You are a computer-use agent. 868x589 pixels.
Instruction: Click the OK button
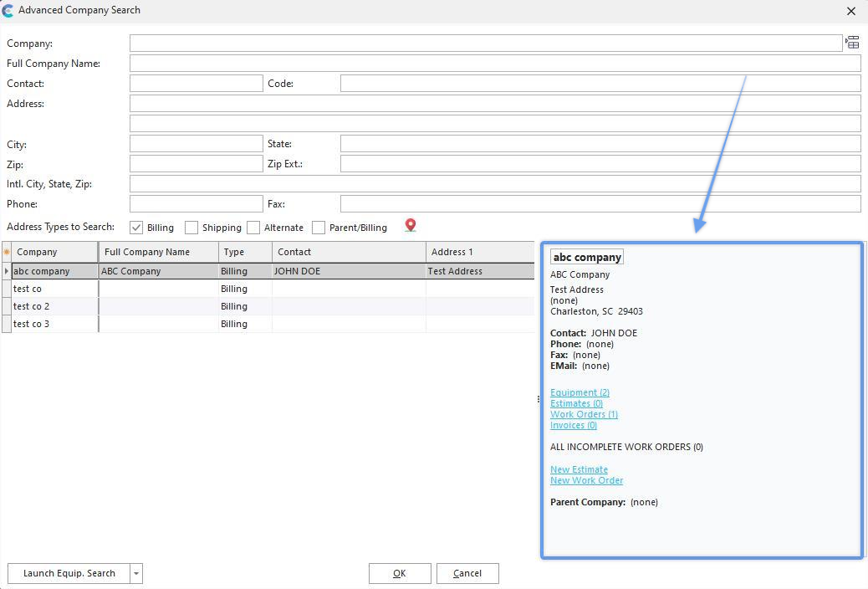[400, 573]
